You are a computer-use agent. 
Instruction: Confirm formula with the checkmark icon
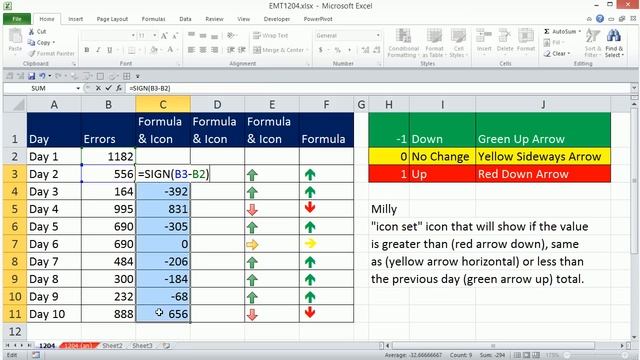pos(108,88)
